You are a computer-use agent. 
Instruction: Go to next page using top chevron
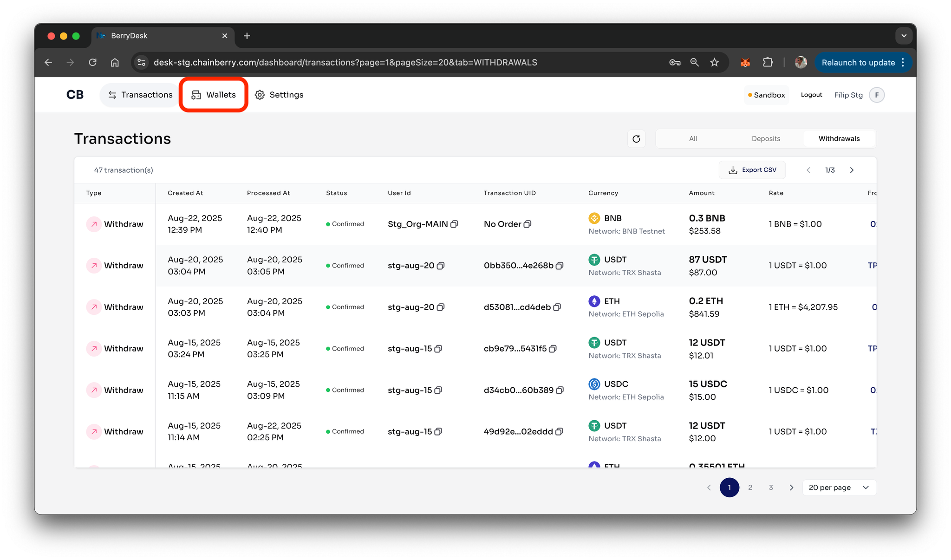click(x=852, y=170)
